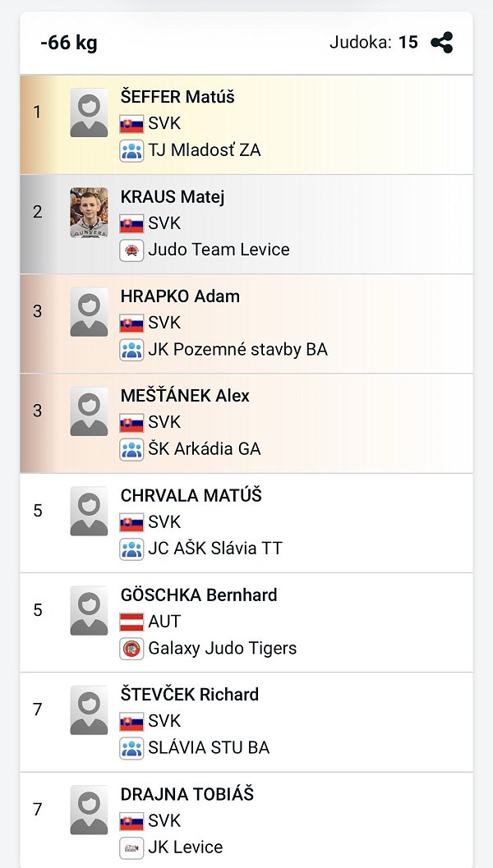Select MEŠŤÁNEK Alex name
The image size is (493, 868).
tap(185, 396)
